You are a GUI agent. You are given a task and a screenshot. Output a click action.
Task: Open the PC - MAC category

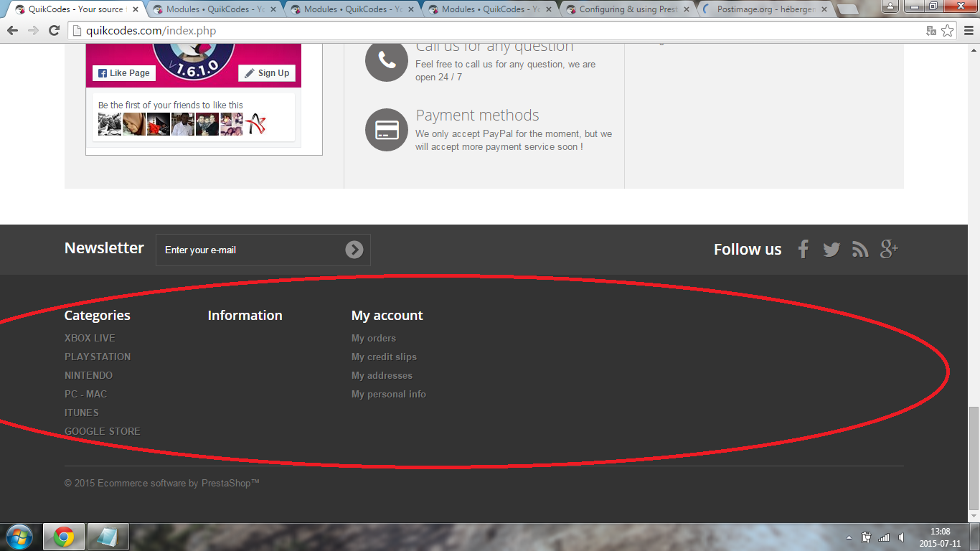tap(85, 394)
